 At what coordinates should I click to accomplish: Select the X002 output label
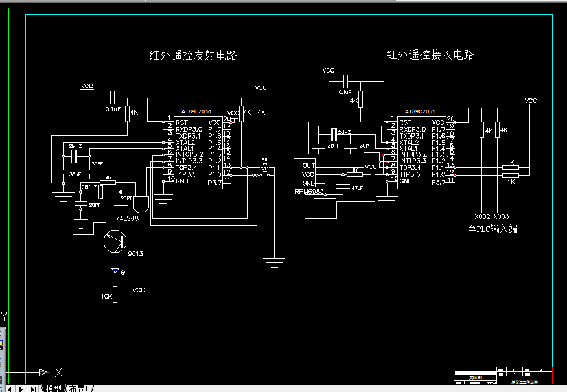click(482, 216)
